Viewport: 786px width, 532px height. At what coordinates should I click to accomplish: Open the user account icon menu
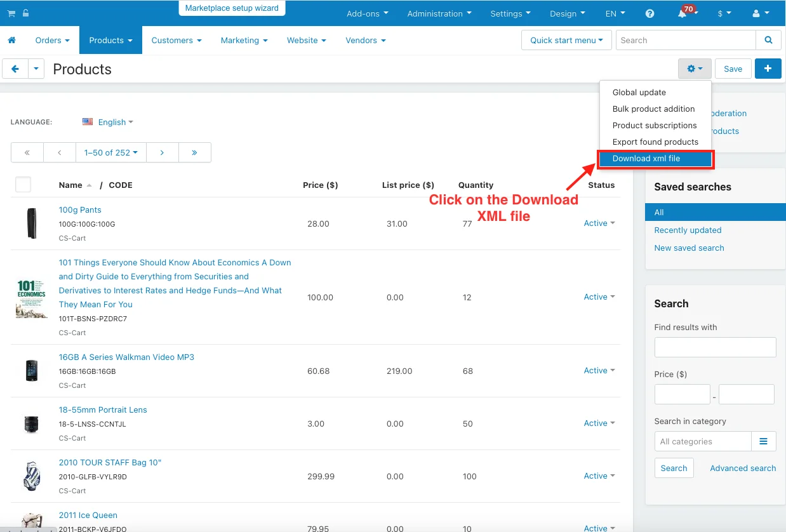click(760, 13)
